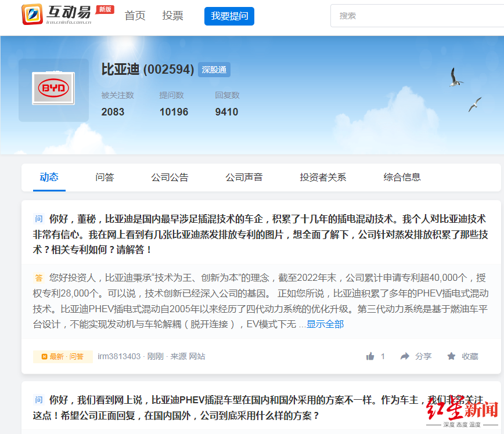The height and width of the screenshot is (434, 504).
Task: Click the thumbs-up like icon
Action: [x=370, y=356]
